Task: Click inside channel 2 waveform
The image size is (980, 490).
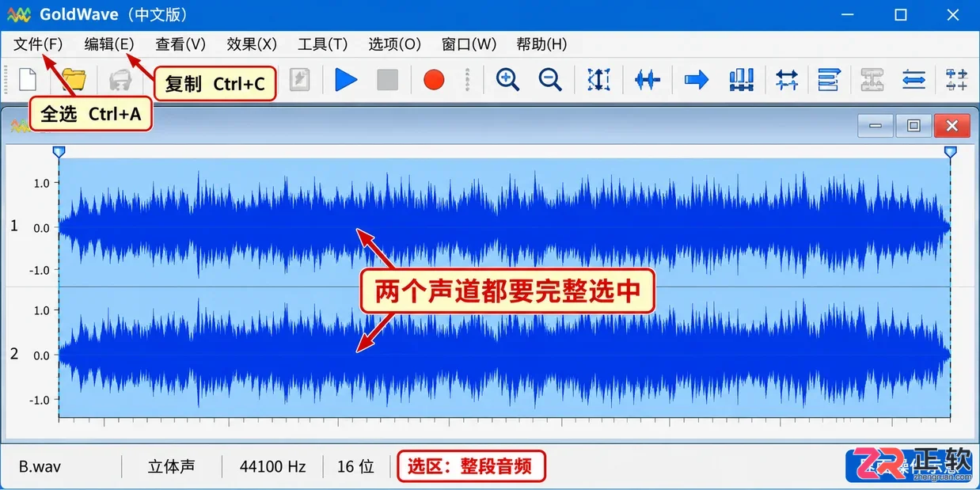Action: (x=504, y=352)
